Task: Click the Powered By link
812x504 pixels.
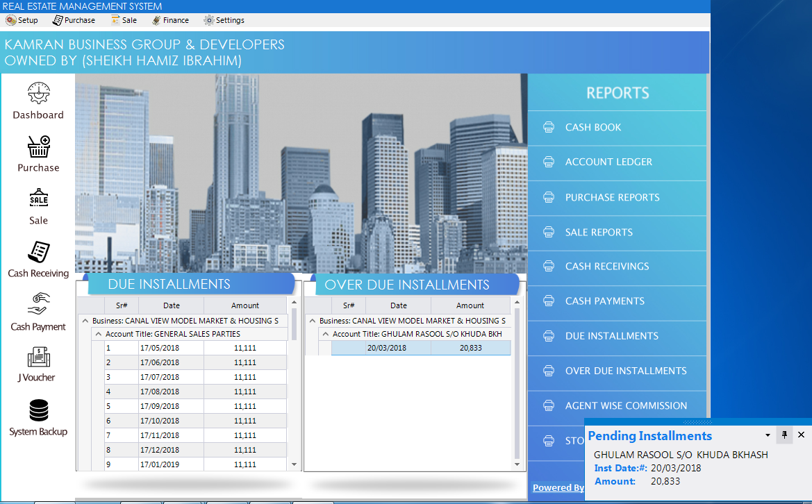Action: (558, 488)
